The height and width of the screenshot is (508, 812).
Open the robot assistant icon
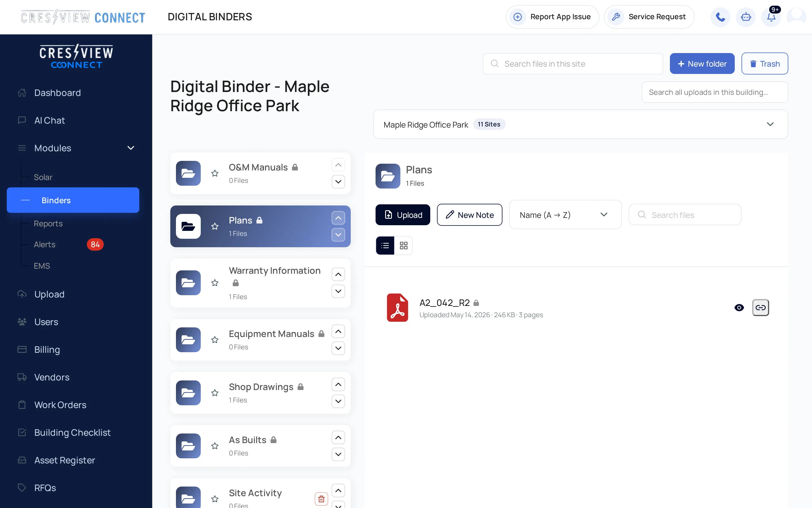(745, 17)
